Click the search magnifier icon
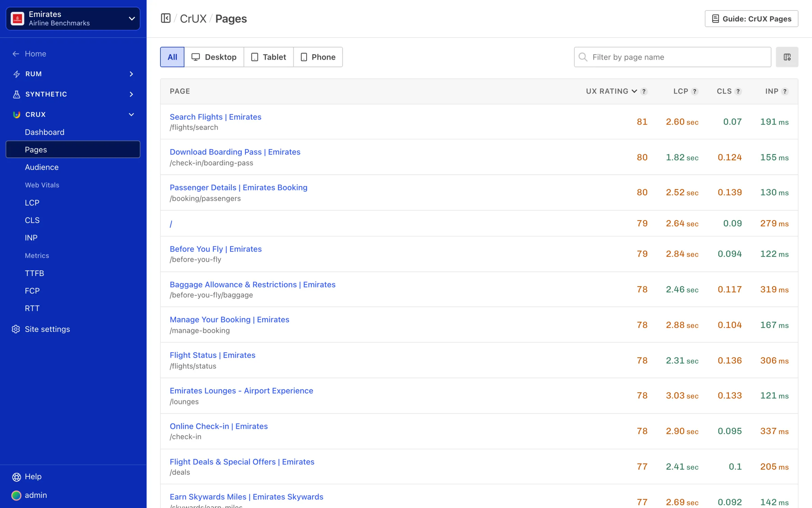This screenshot has height=508, width=812. [x=583, y=57]
